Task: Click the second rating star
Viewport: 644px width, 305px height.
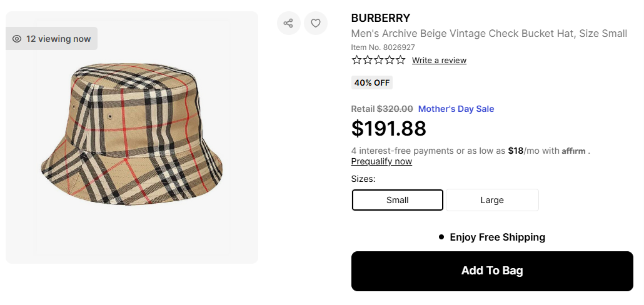Action: (x=368, y=60)
